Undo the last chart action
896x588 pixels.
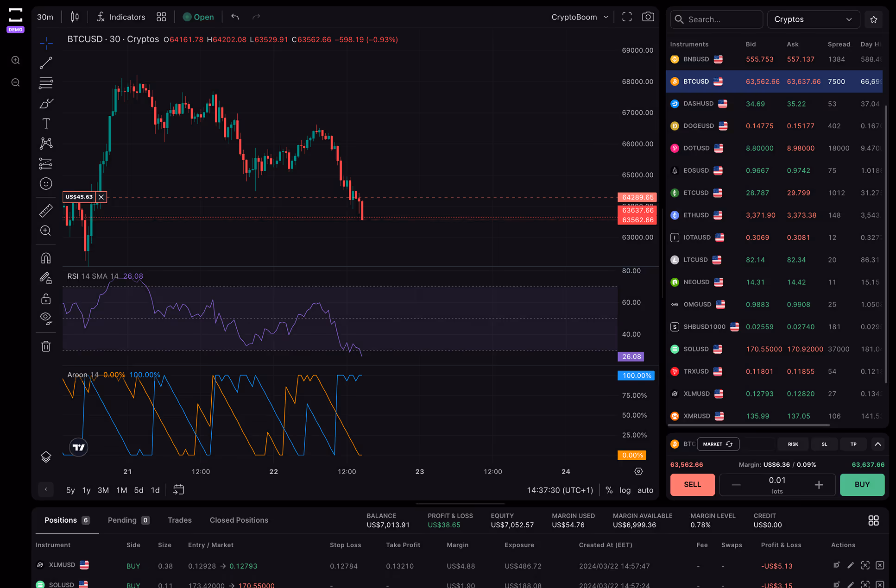[235, 17]
